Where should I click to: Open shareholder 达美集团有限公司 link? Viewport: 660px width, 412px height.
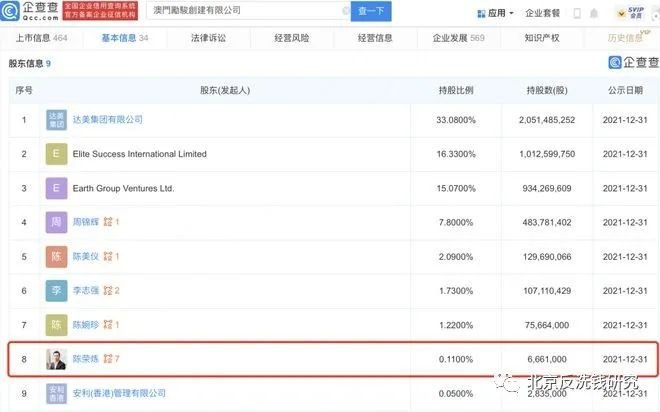tap(107, 120)
